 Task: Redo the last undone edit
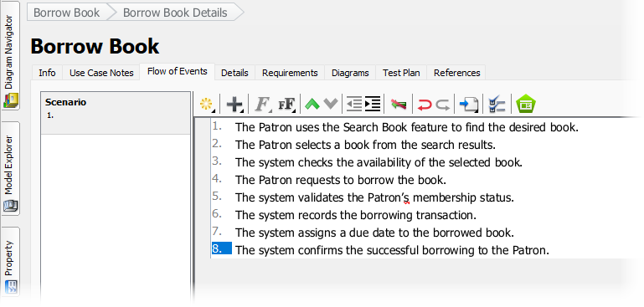(443, 105)
